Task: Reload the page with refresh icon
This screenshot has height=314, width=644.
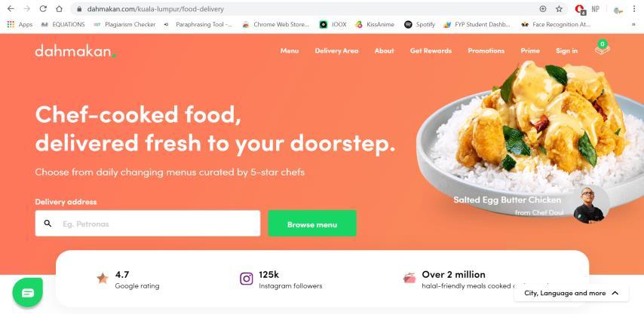Action: point(43,8)
